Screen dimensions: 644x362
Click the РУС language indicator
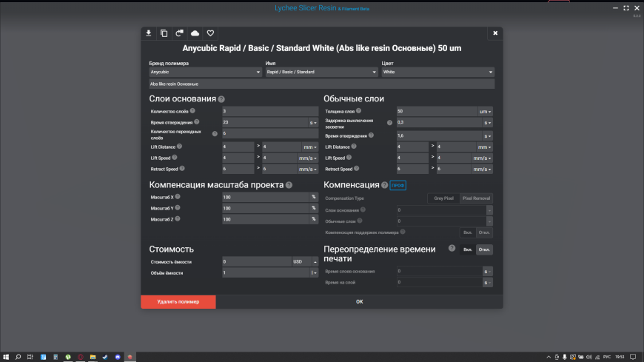tap(607, 357)
